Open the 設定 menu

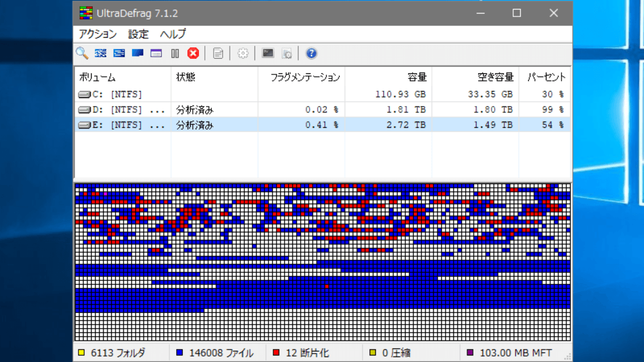coord(138,34)
